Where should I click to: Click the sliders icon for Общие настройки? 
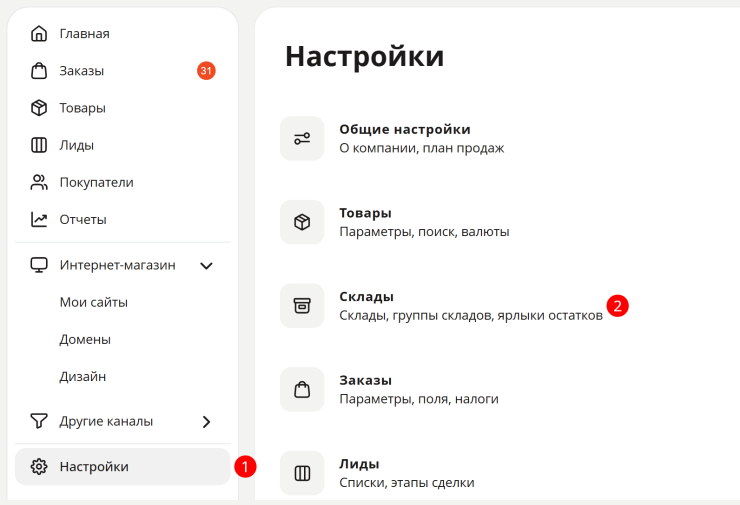[x=302, y=138]
